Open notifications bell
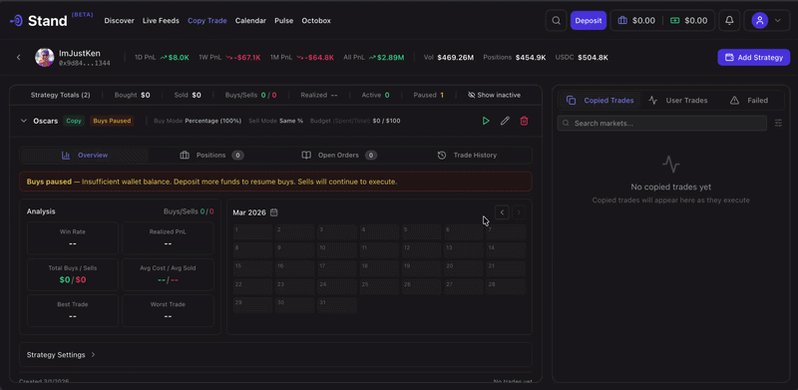Image resolution: width=798 pixels, height=390 pixels. point(729,21)
